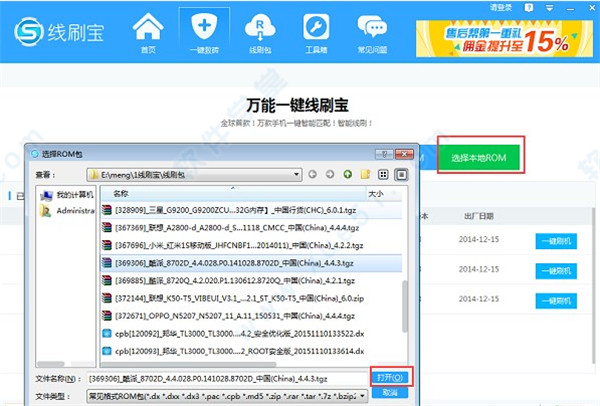The width and height of the screenshot is (600, 406).
Task: Open the 工具箱 toolbox tab
Action: pyautogui.click(x=316, y=33)
